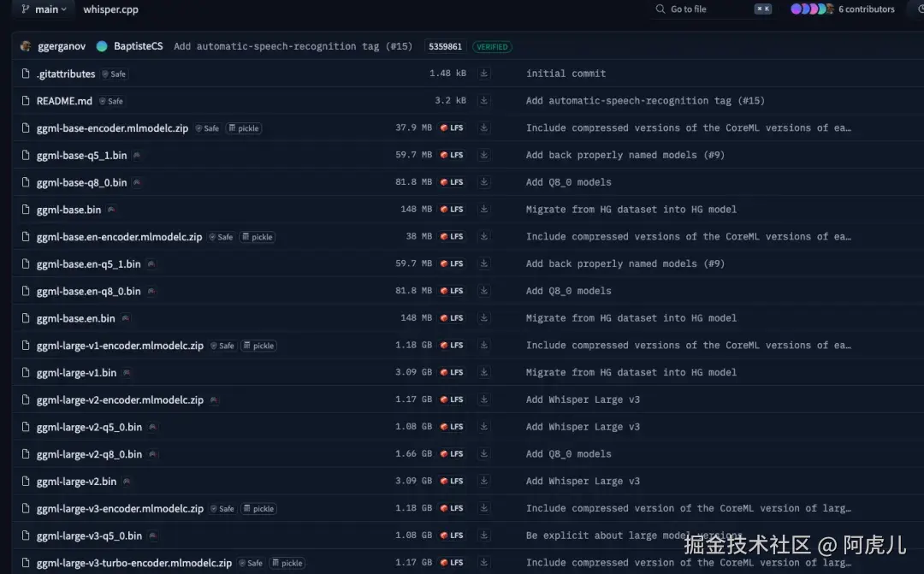Click the scan status icon beside ggml-large-v2-encoder.mlmodelc.zip
924x574 pixels.
click(214, 399)
